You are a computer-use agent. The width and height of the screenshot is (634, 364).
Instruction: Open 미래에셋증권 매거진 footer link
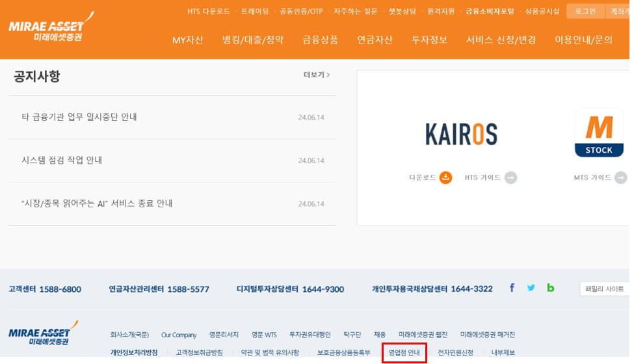[x=487, y=335]
